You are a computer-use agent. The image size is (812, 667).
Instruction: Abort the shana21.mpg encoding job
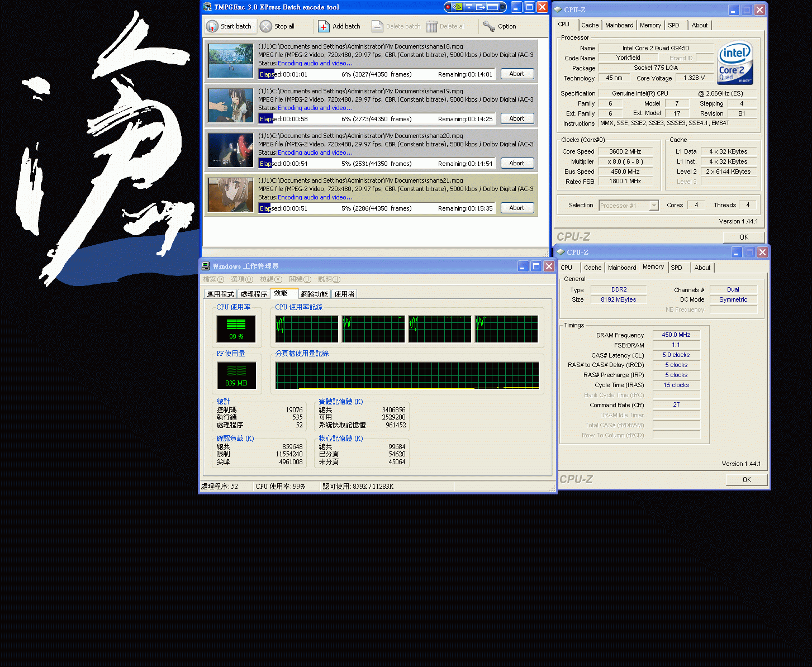coord(517,208)
